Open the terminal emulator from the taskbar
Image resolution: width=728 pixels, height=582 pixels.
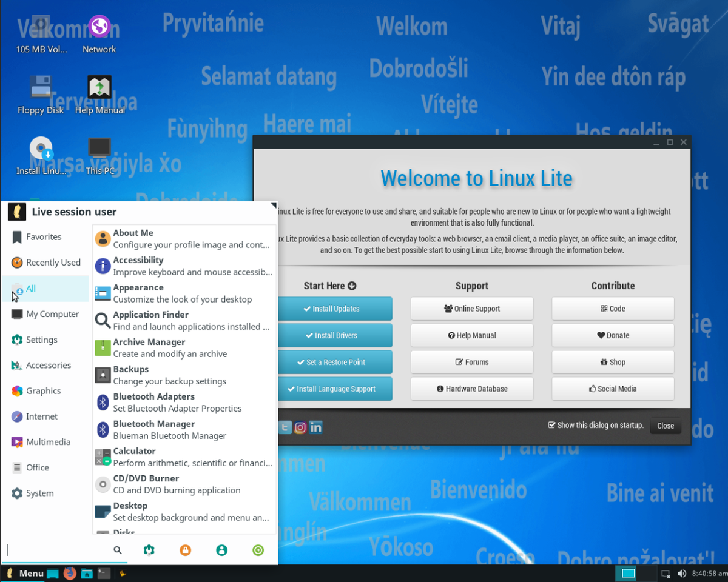click(x=104, y=573)
